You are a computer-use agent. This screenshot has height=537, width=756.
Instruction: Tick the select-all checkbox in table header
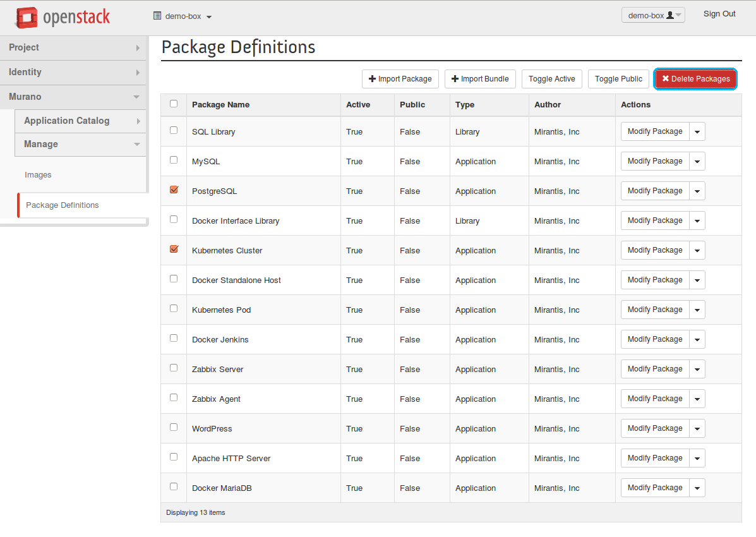(x=174, y=104)
